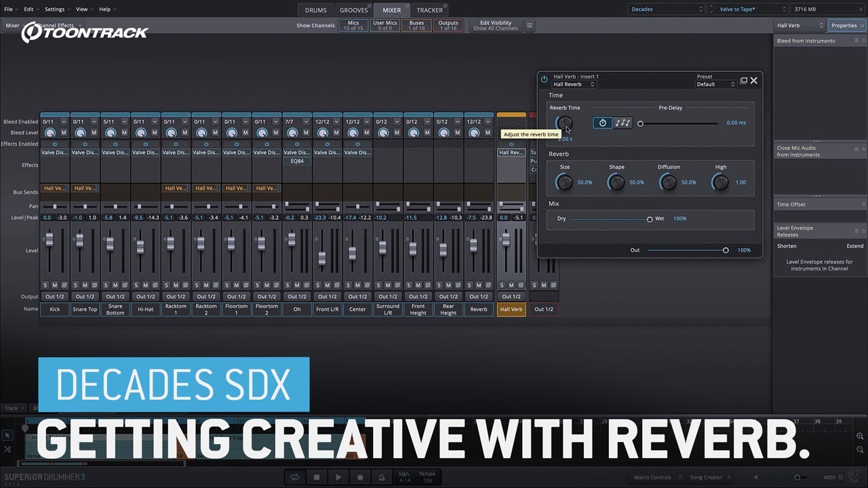Click the Front L/R channel level fader

[x=322, y=257]
